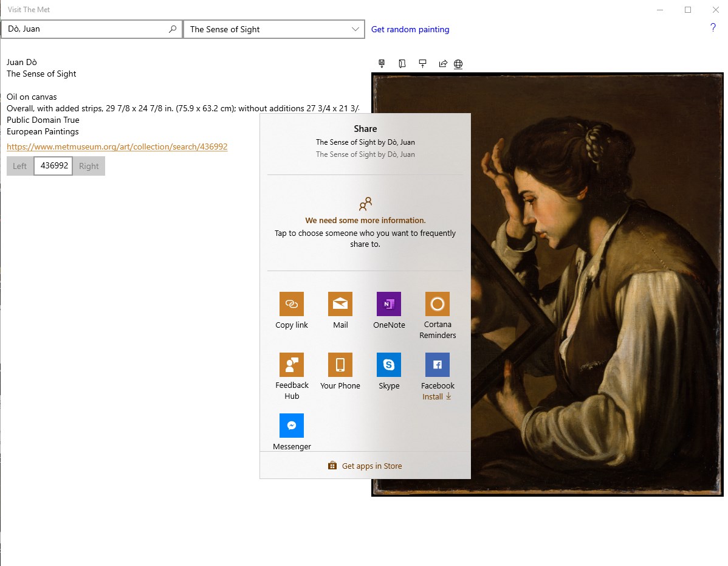Click Install under Facebook
This screenshot has height=566, width=728.
pos(437,396)
